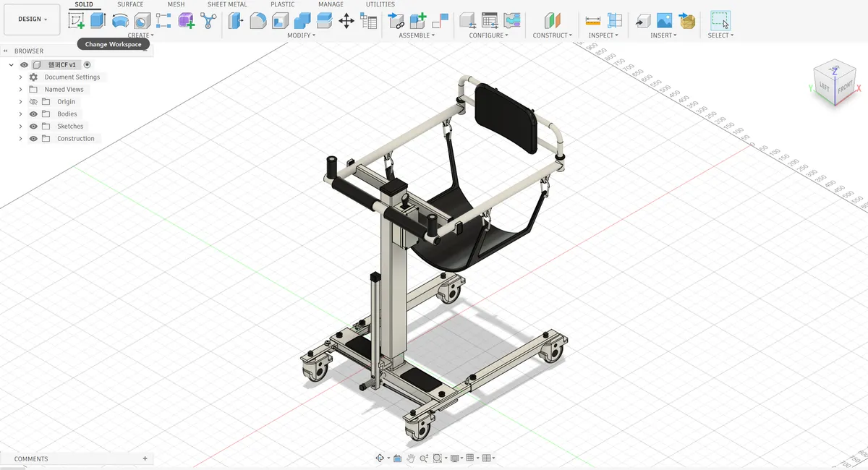
Task: Select the Measure ruler tool
Action: click(x=593, y=21)
